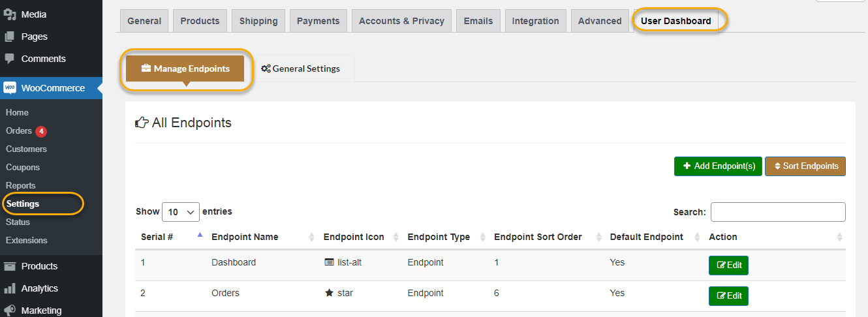Select the General Settings sub-tab
This screenshot has height=317, width=868.
(301, 68)
